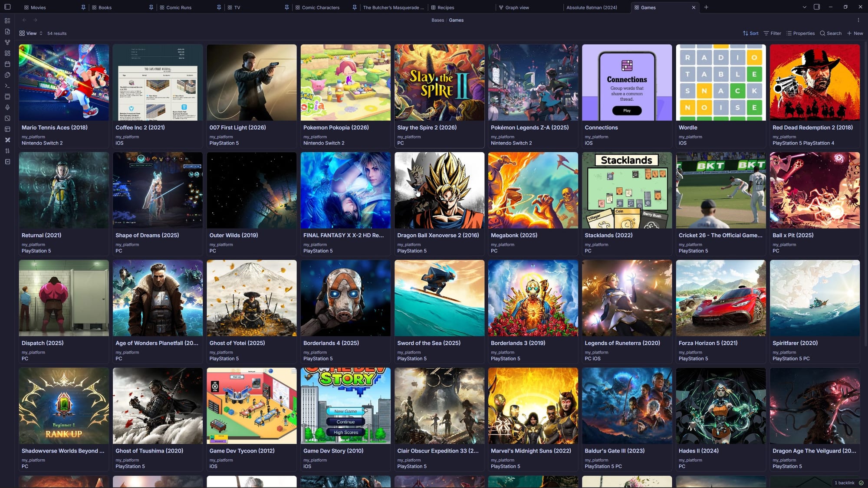
Task: Open the Filter options
Action: pyautogui.click(x=773, y=33)
